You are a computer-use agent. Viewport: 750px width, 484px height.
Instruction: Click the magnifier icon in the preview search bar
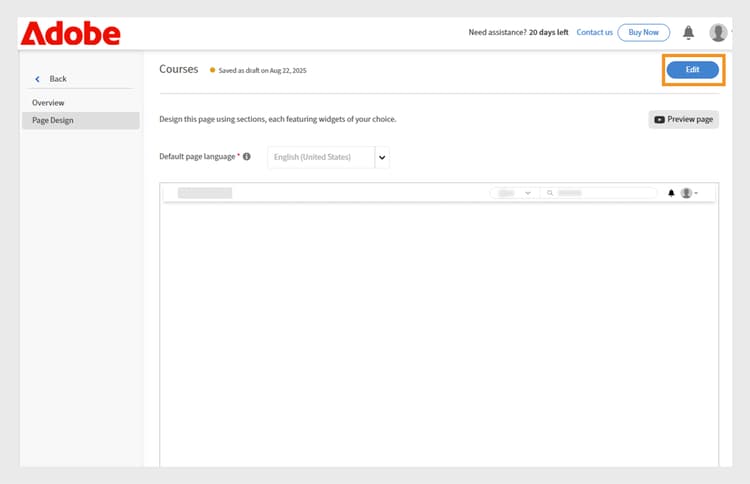(550, 193)
